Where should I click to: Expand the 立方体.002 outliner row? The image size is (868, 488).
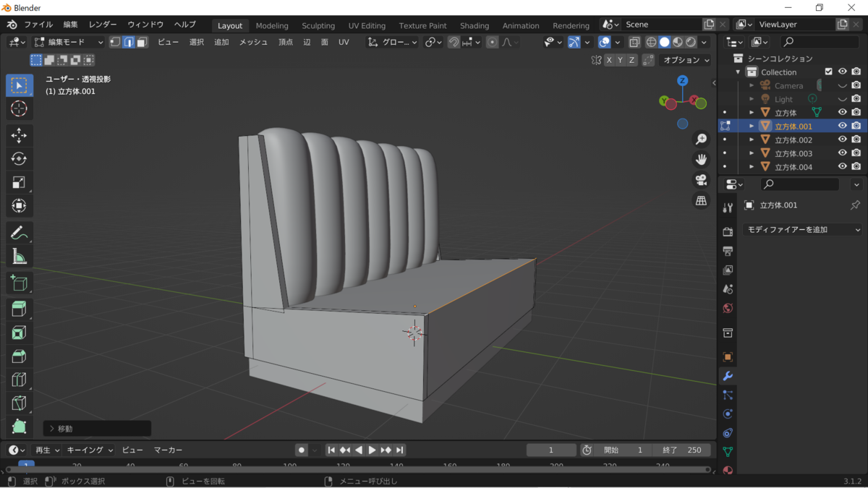(752, 140)
